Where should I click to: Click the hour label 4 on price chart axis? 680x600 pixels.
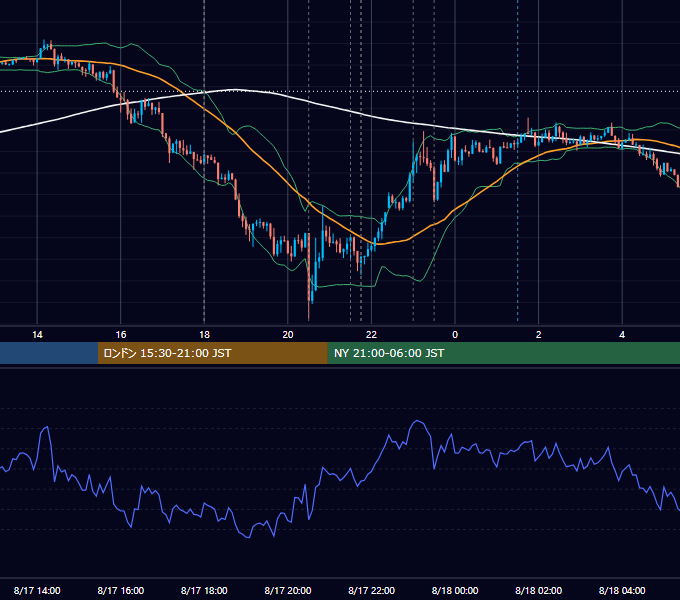pyautogui.click(x=622, y=335)
